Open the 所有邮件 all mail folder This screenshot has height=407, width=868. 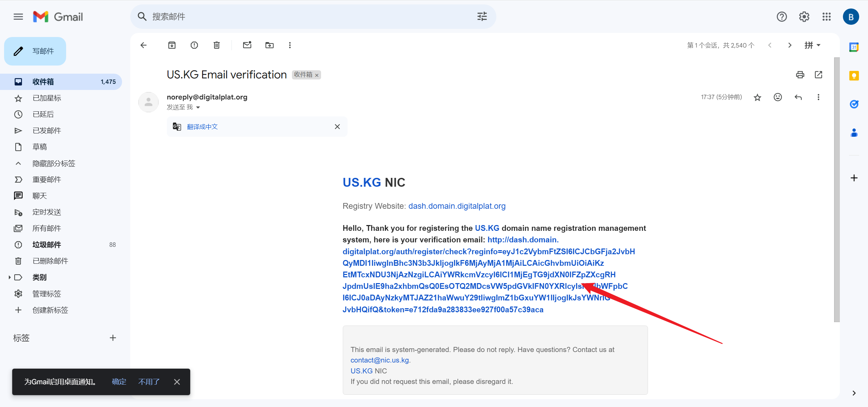click(x=61, y=228)
